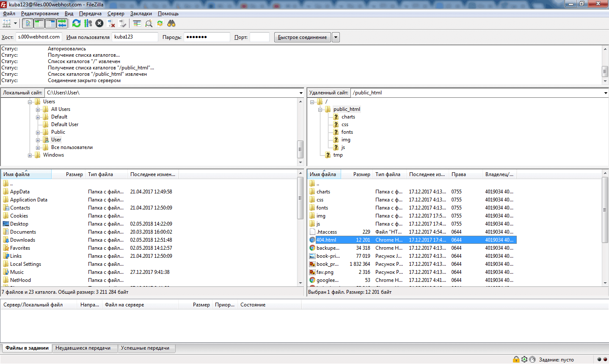The height and width of the screenshot is (364, 609).
Task: Open remote site path dropdown
Action: (x=606, y=93)
